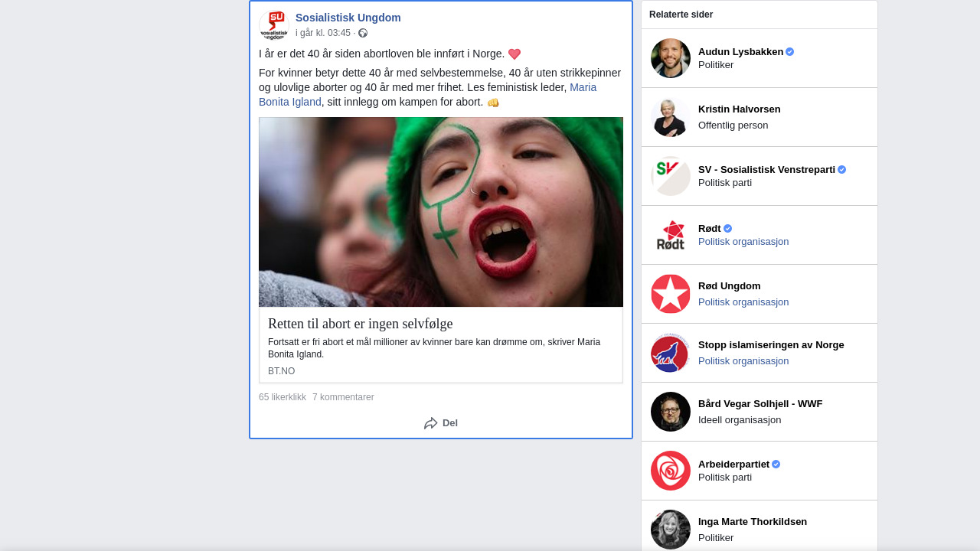This screenshot has width=980, height=551.
Task: Click 'Ideell organisasjon' under Bård Vegar Solhjell
Action: coord(740,420)
